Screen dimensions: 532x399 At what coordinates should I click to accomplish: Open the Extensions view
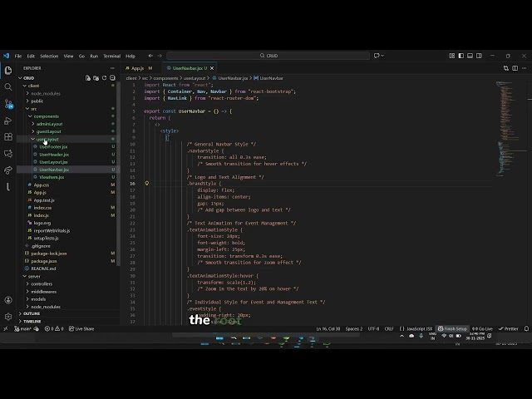(x=8, y=136)
